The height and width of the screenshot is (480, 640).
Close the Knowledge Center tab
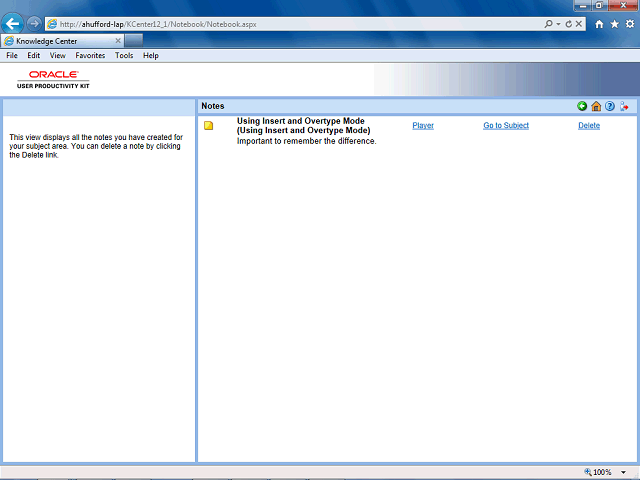click(118, 41)
